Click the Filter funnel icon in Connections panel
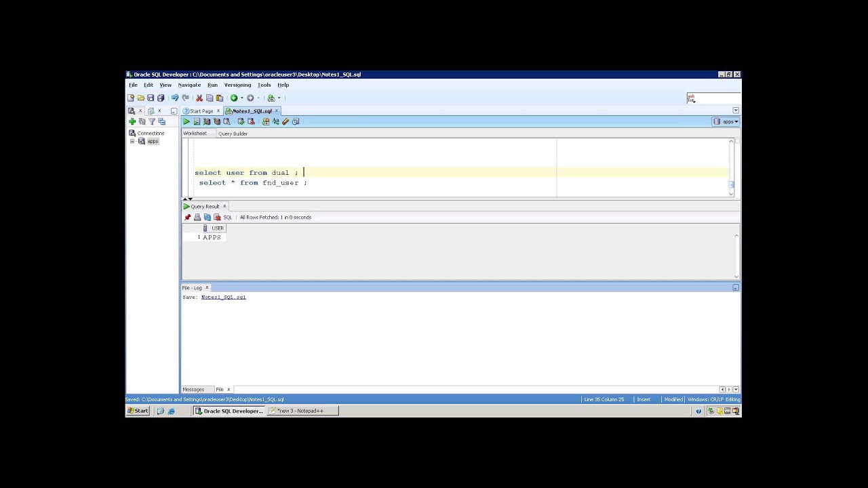868x488 pixels. point(152,121)
